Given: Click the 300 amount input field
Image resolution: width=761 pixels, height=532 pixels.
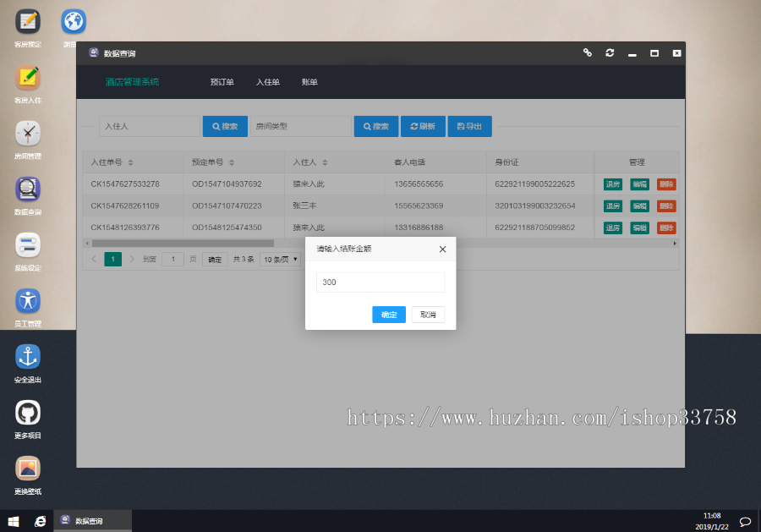Looking at the screenshot, I should [380, 282].
